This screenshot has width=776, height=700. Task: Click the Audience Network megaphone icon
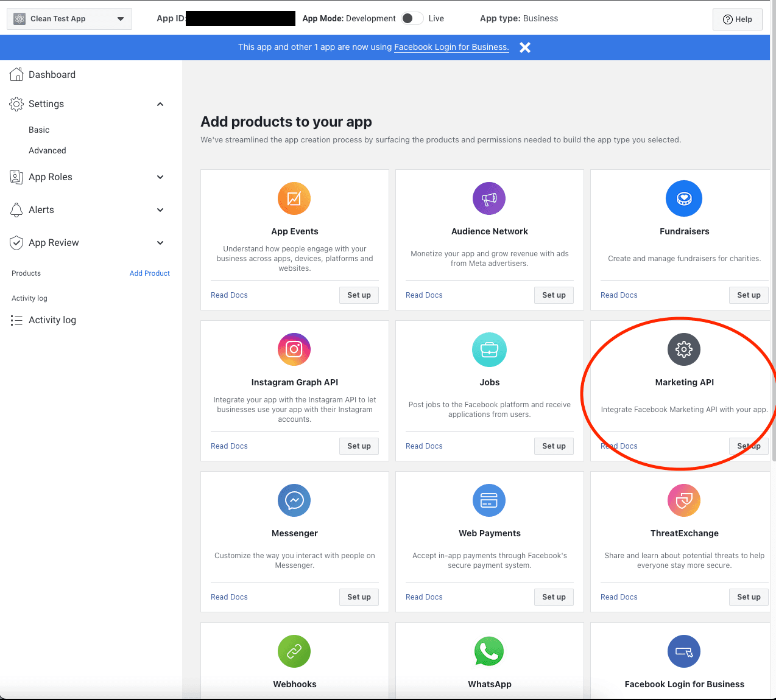[489, 198]
